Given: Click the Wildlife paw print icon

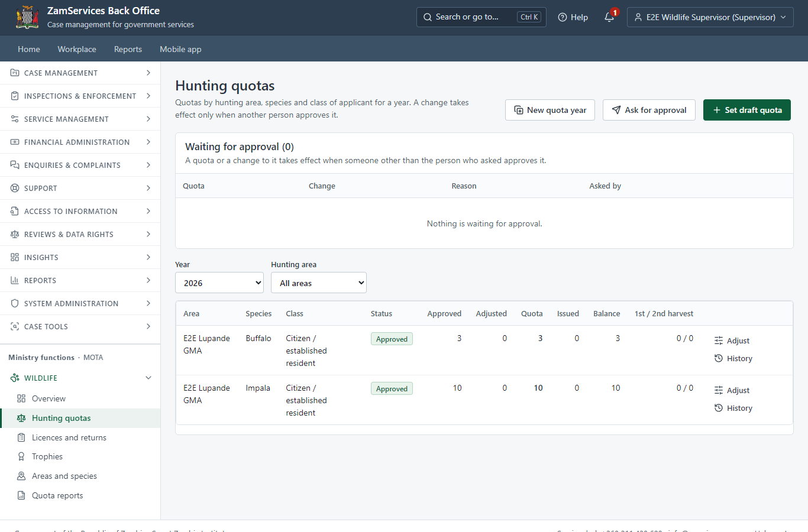Looking at the screenshot, I should 15,378.
